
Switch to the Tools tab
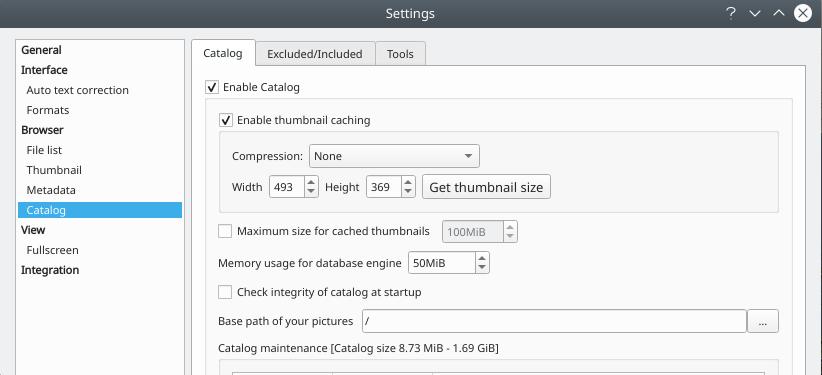point(400,53)
